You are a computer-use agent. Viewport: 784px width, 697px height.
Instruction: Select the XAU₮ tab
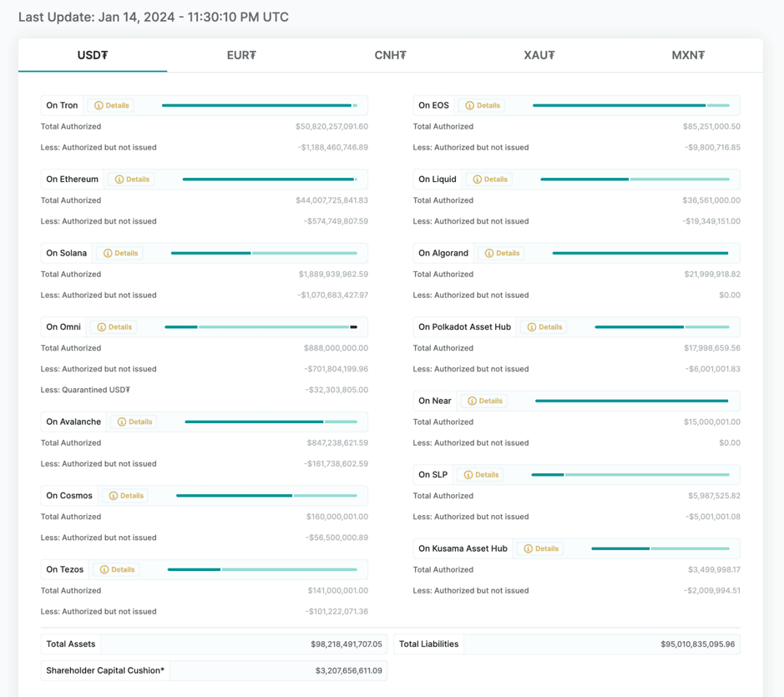pyautogui.click(x=539, y=55)
